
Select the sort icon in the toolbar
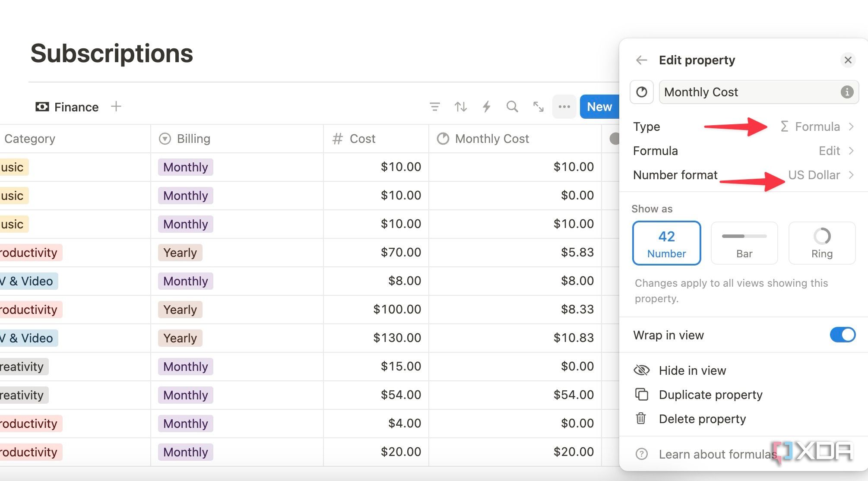click(461, 107)
